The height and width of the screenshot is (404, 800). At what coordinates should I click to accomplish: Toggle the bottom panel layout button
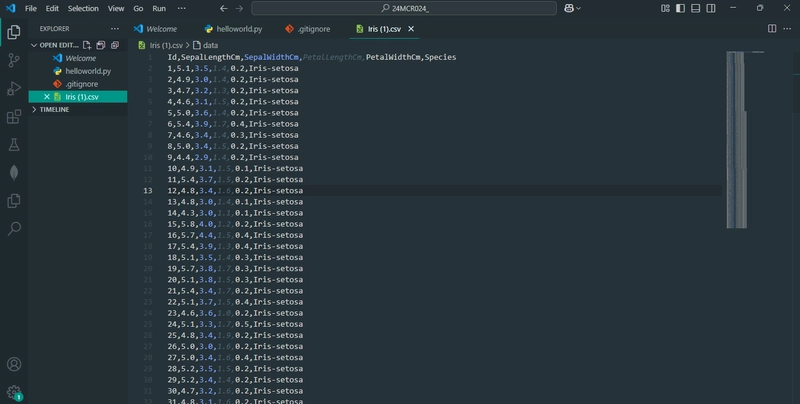pos(695,8)
